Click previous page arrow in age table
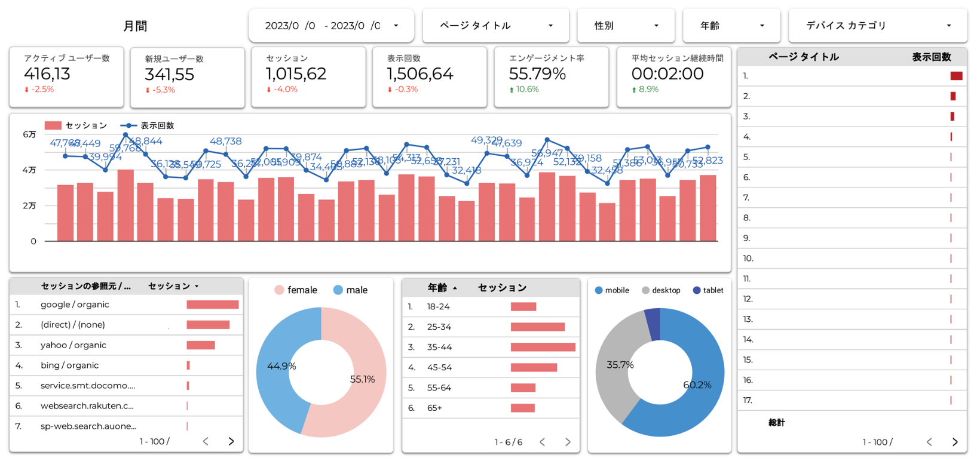980x464 pixels. (542, 442)
